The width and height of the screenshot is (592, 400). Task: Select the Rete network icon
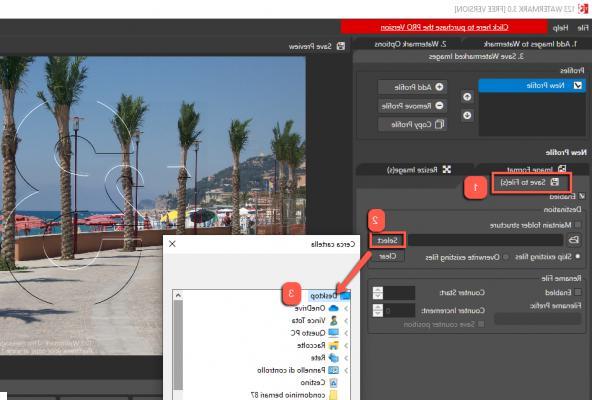tap(333, 358)
